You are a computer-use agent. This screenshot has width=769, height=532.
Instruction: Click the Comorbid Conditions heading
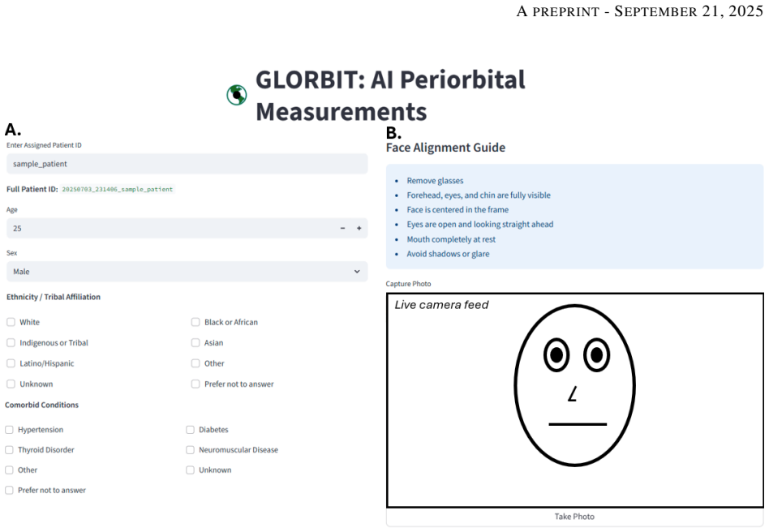(41, 405)
